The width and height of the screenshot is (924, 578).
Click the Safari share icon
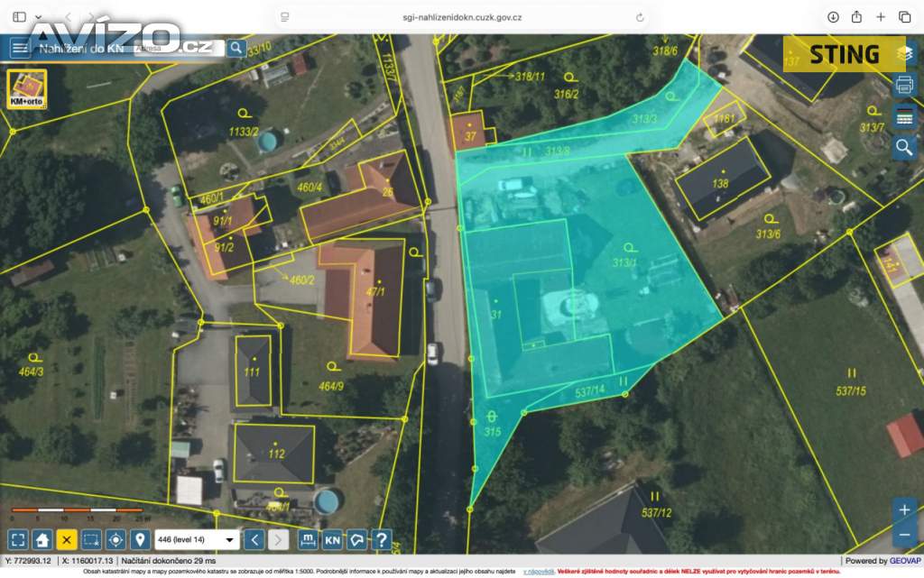857,16
